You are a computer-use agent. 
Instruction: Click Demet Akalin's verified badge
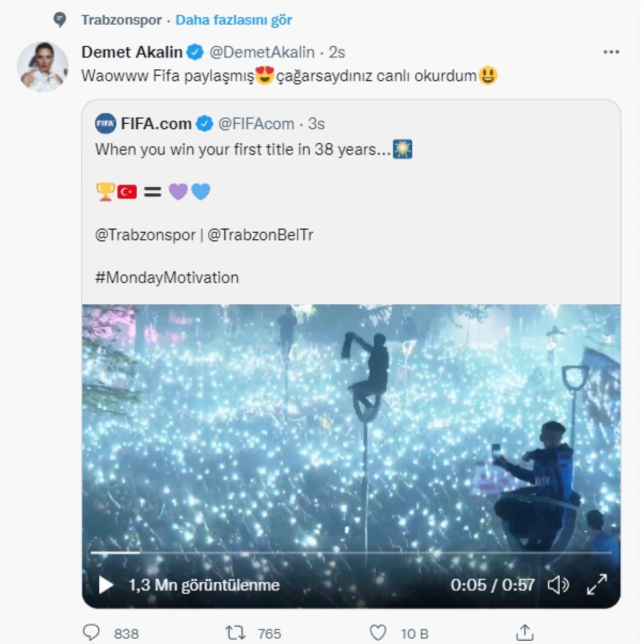pyautogui.click(x=195, y=52)
